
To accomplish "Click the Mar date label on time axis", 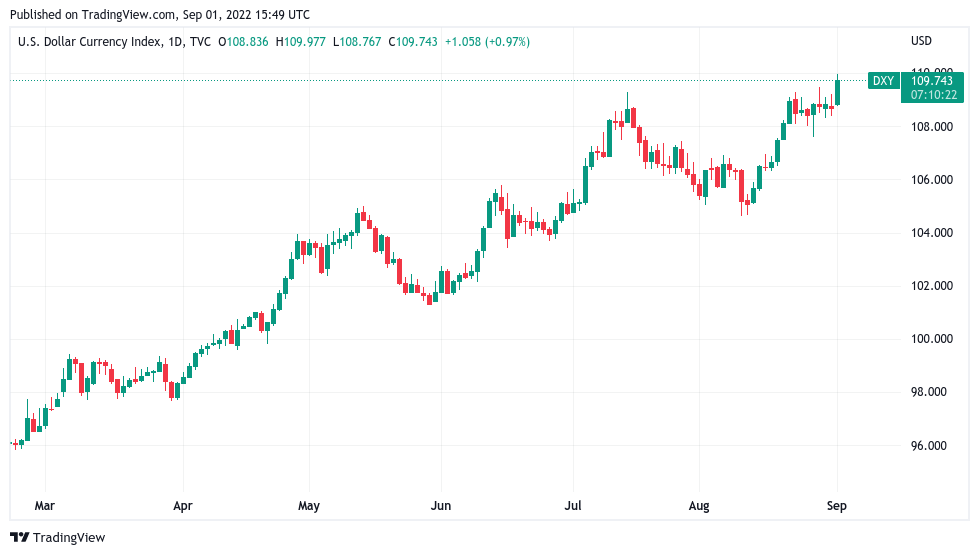I will 44,506.
